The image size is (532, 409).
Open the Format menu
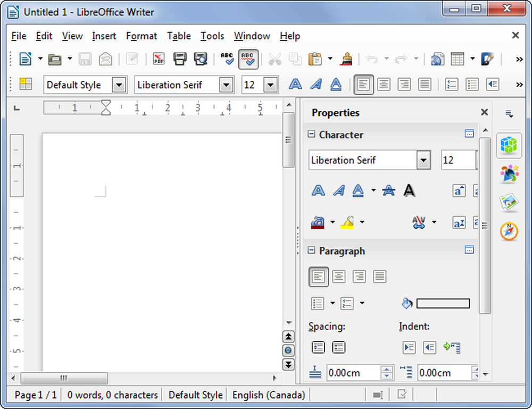(142, 36)
